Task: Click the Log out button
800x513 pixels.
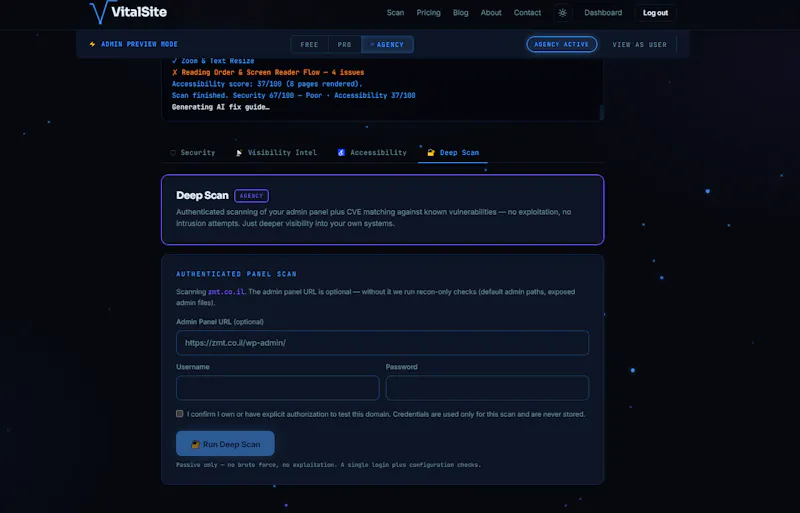Action: coord(655,13)
